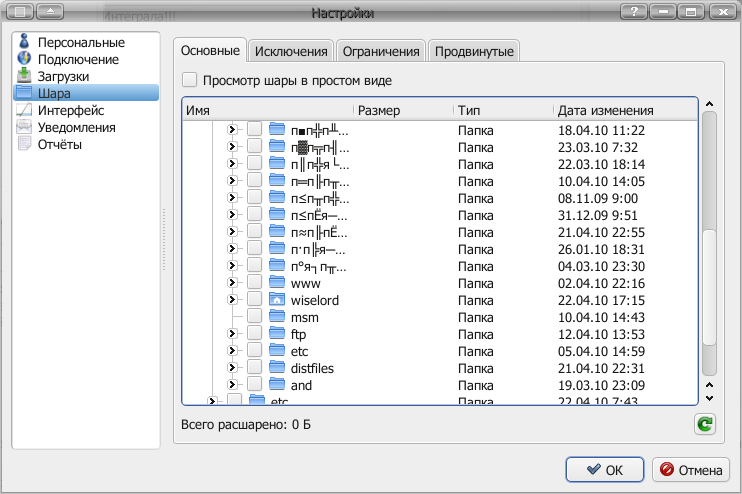Image resolution: width=742 pixels, height=494 pixels.
Task: Switch to the Исключения tab
Action: (x=291, y=51)
